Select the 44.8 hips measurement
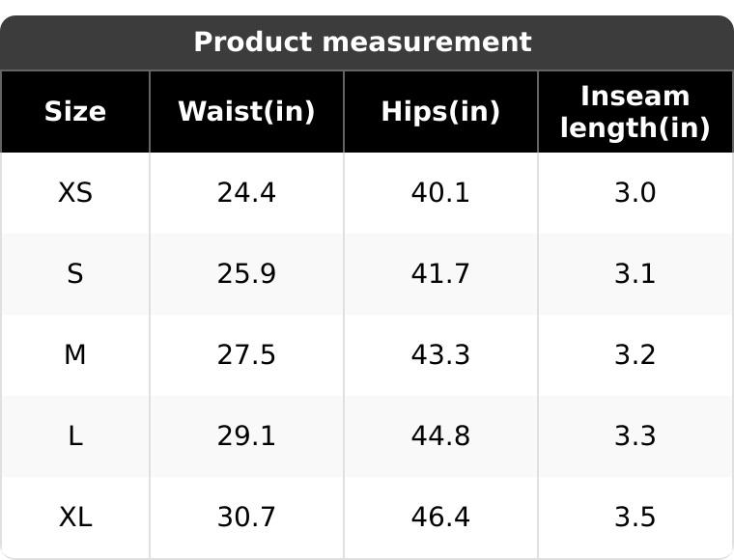 click(x=440, y=436)
